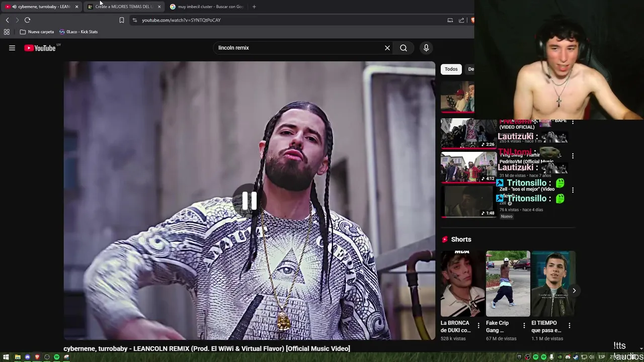644x362 pixels.
Task: Open the volume speaker tray icon
Action: (x=592, y=357)
